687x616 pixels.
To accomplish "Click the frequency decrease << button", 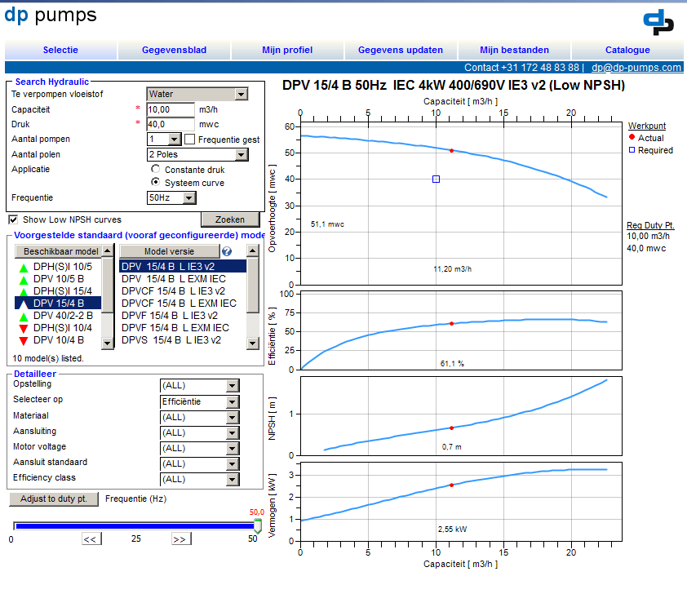I will [91, 538].
